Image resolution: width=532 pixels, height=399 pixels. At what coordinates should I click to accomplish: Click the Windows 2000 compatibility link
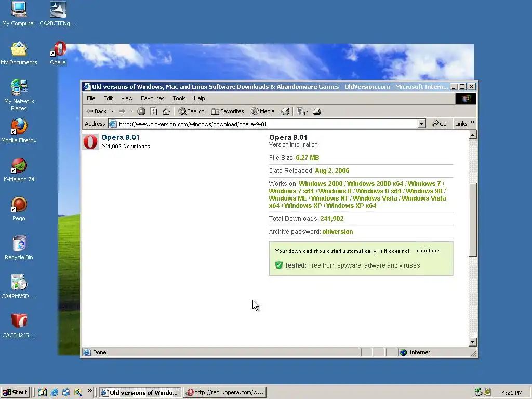pyautogui.click(x=321, y=184)
